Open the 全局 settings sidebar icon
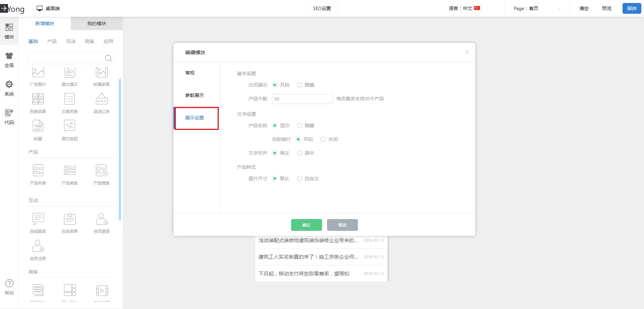Viewport: 644px width, 309px height. [x=9, y=60]
